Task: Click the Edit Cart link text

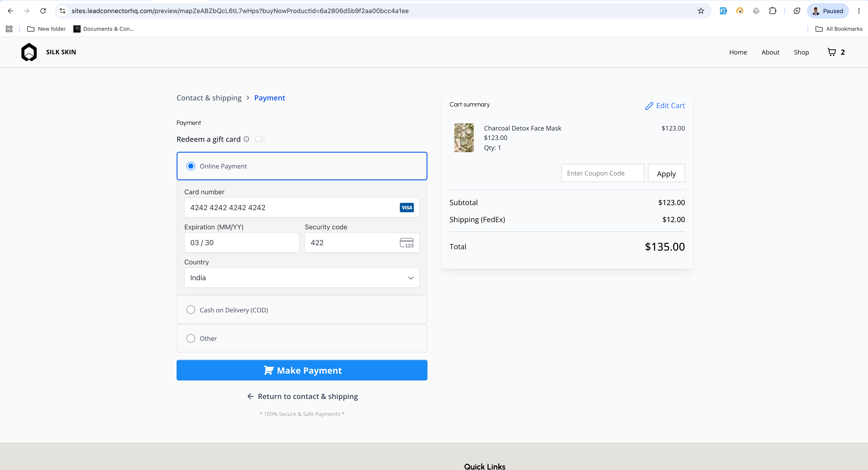Action: point(670,106)
